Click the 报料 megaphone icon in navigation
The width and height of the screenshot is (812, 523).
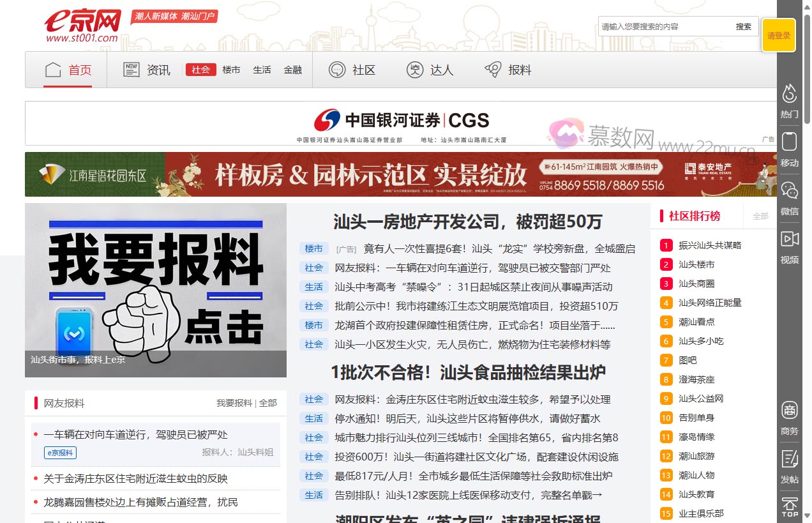tap(492, 69)
